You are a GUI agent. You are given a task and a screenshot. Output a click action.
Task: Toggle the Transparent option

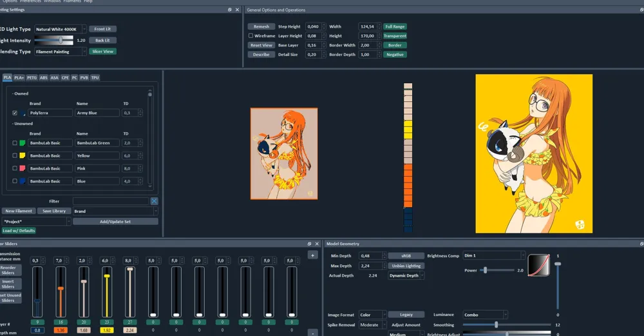(395, 36)
